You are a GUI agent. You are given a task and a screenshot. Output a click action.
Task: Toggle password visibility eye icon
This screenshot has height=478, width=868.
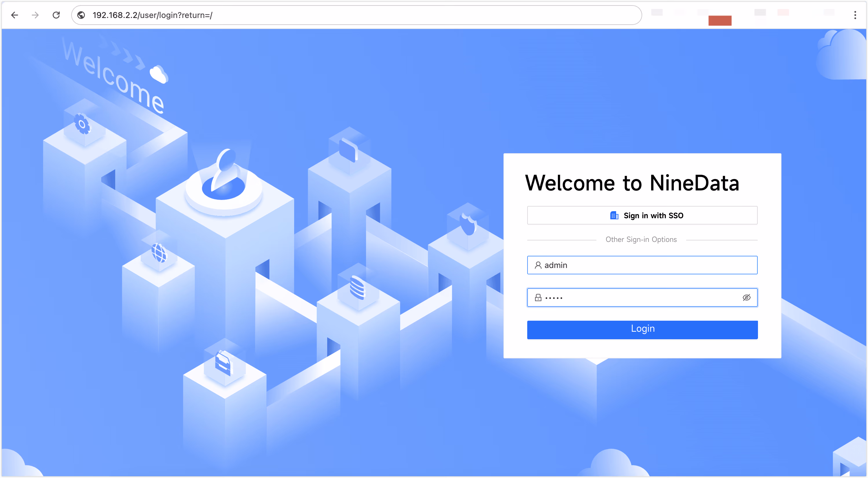746,298
